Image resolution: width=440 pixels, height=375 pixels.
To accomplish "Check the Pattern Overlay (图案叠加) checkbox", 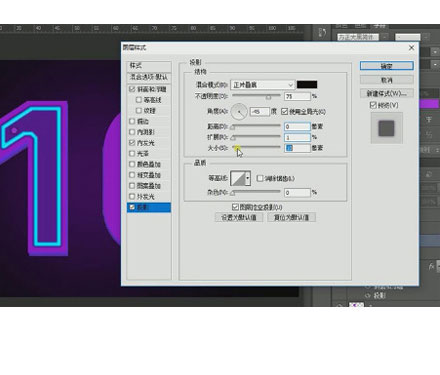I will click(132, 186).
